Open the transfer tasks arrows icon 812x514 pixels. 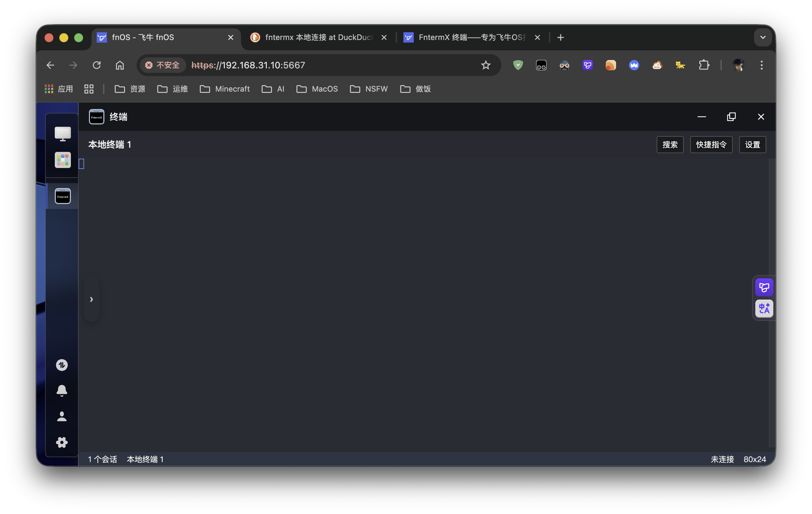click(x=62, y=365)
